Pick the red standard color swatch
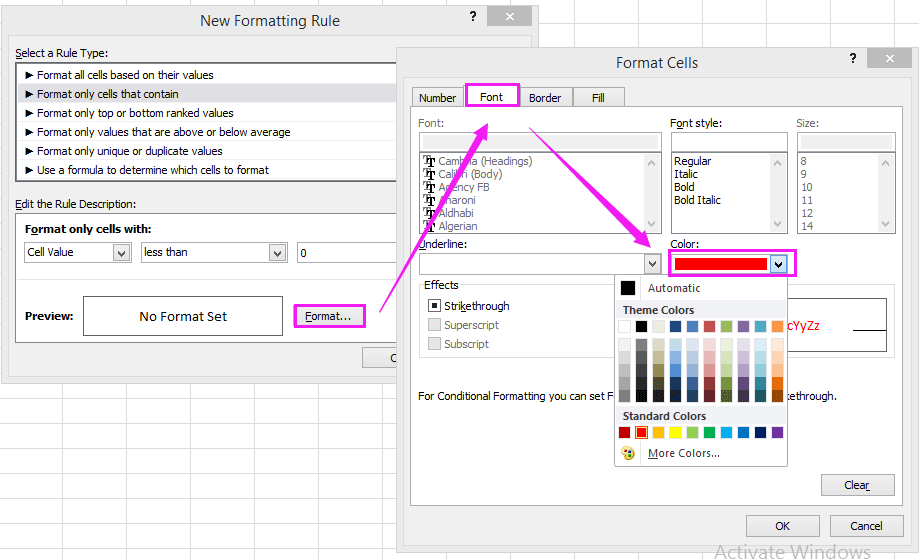This screenshot has height=560, width=919. [x=641, y=432]
